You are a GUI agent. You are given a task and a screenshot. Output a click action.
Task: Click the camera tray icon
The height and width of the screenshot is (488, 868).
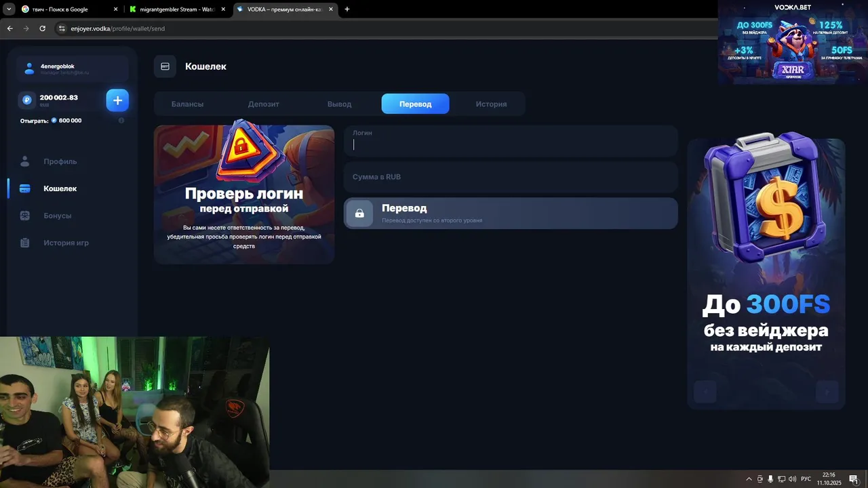pyautogui.click(x=759, y=479)
